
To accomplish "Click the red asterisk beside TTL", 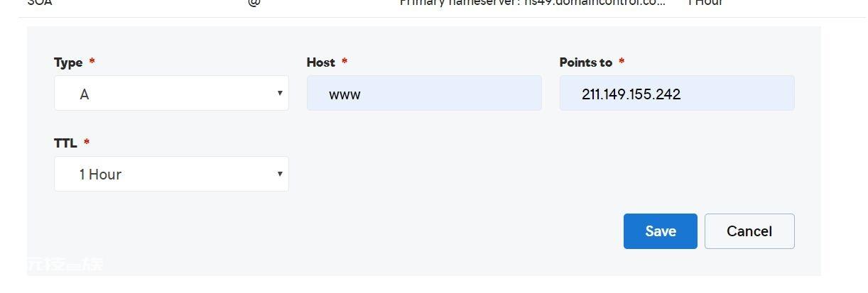I will tap(87, 142).
